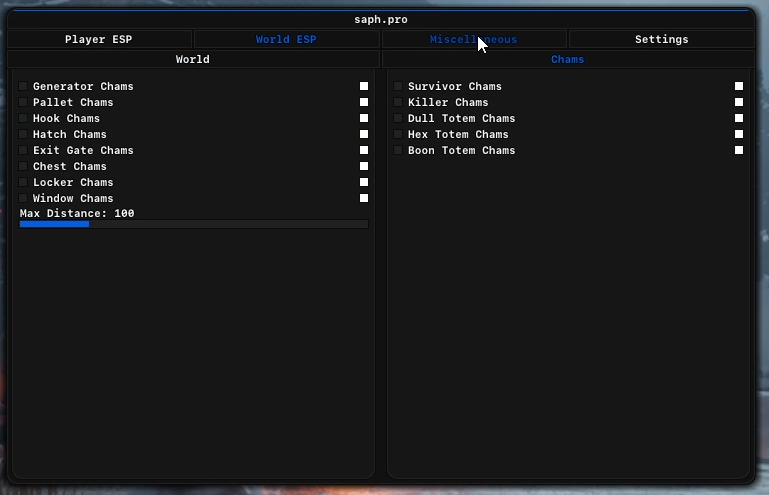Click the Max Distance: 100 text
Image resolution: width=769 pixels, height=495 pixels.
tap(77, 213)
